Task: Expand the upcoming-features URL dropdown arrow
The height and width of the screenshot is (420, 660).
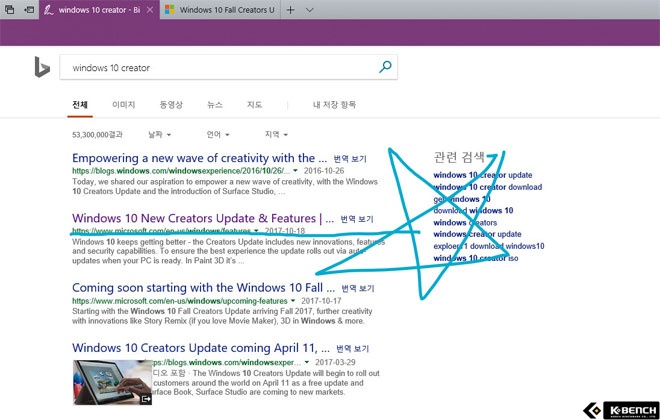Action: (x=293, y=301)
